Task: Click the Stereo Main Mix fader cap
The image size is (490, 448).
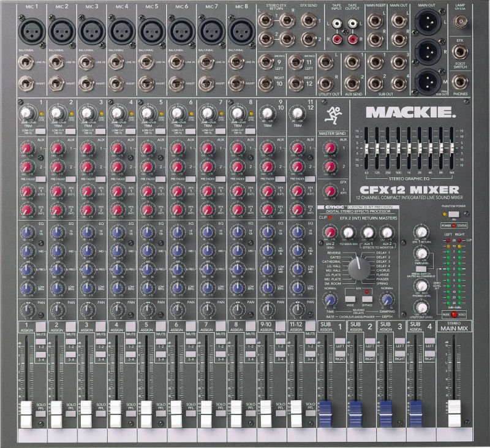Action: click(454, 413)
